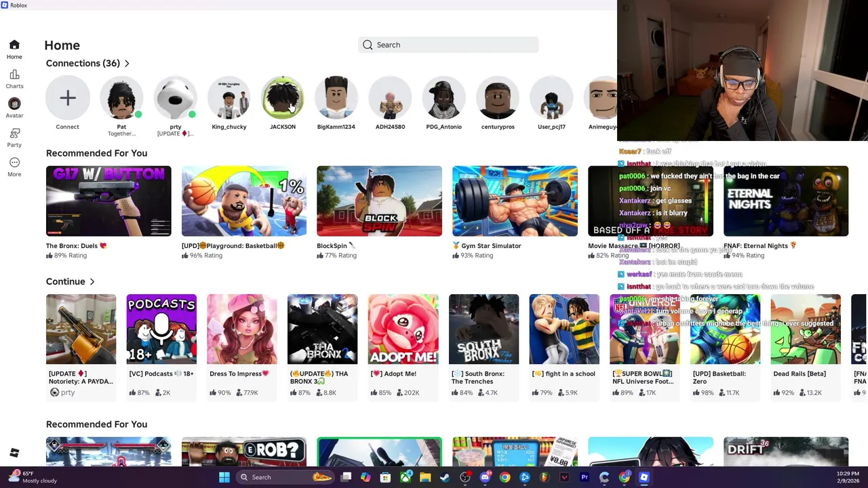The height and width of the screenshot is (488, 868).
Task: Open prty's connection avatar
Action: 175,98
